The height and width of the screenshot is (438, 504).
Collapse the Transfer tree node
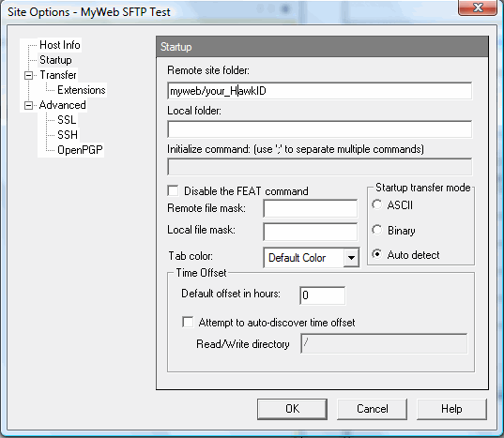tap(28, 75)
